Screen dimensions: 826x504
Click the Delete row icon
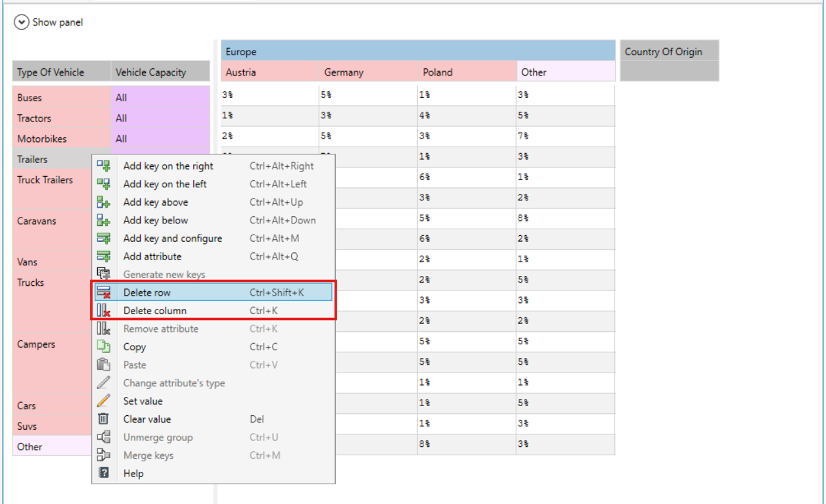point(103,292)
